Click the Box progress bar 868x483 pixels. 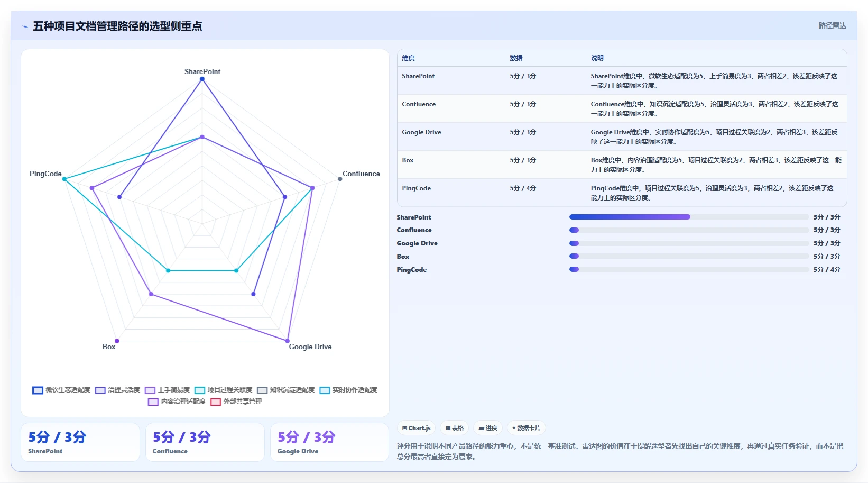(x=689, y=256)
